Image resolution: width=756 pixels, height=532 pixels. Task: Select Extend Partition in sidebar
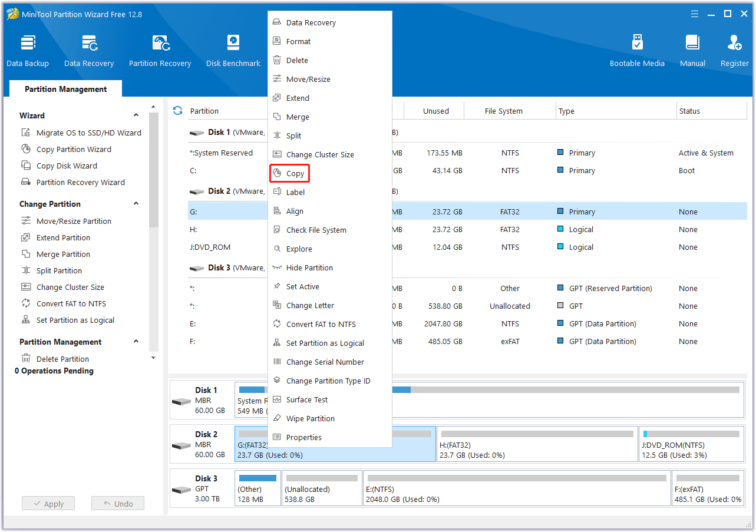[x=55, y=237]
